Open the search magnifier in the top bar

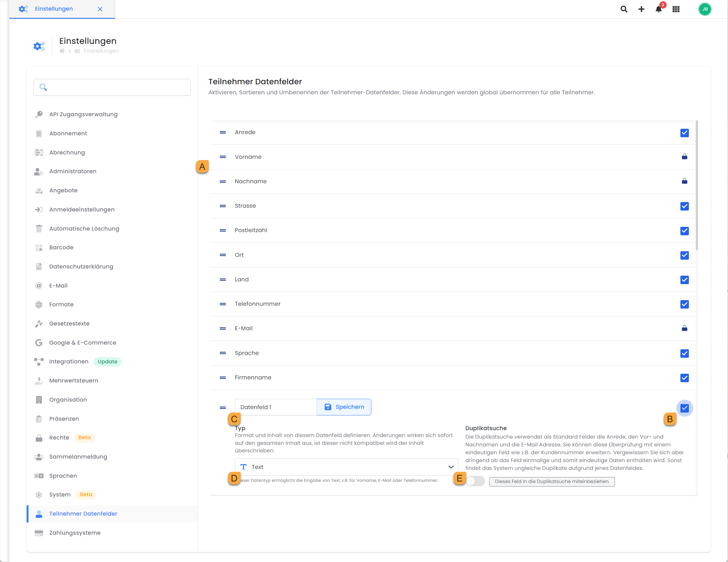tap(624, 9)
